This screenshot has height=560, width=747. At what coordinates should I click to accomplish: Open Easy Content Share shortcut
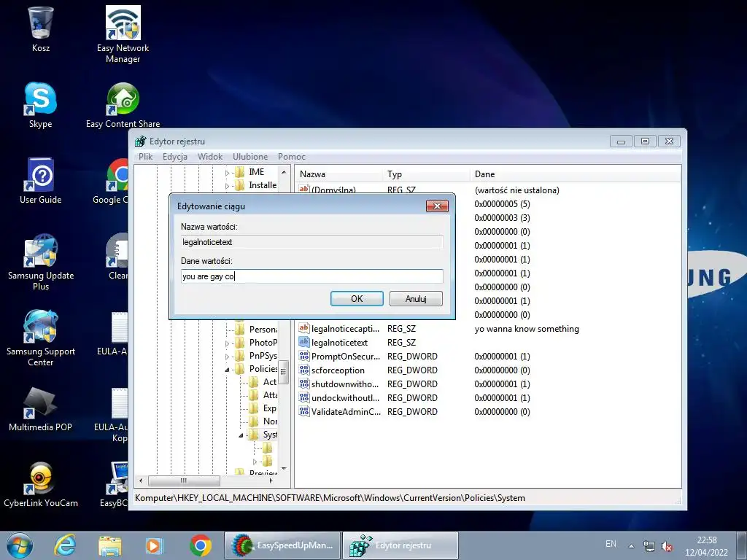[x=123, y=105]
